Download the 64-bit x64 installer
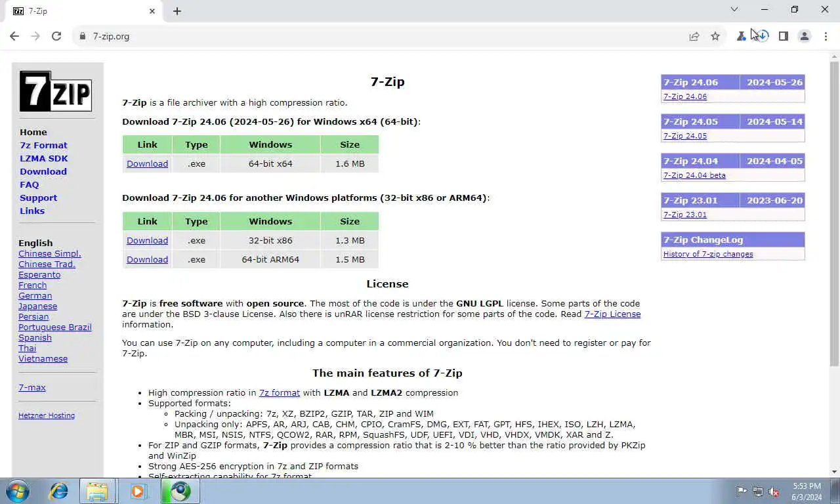840x504 pixels. point(147,163)
